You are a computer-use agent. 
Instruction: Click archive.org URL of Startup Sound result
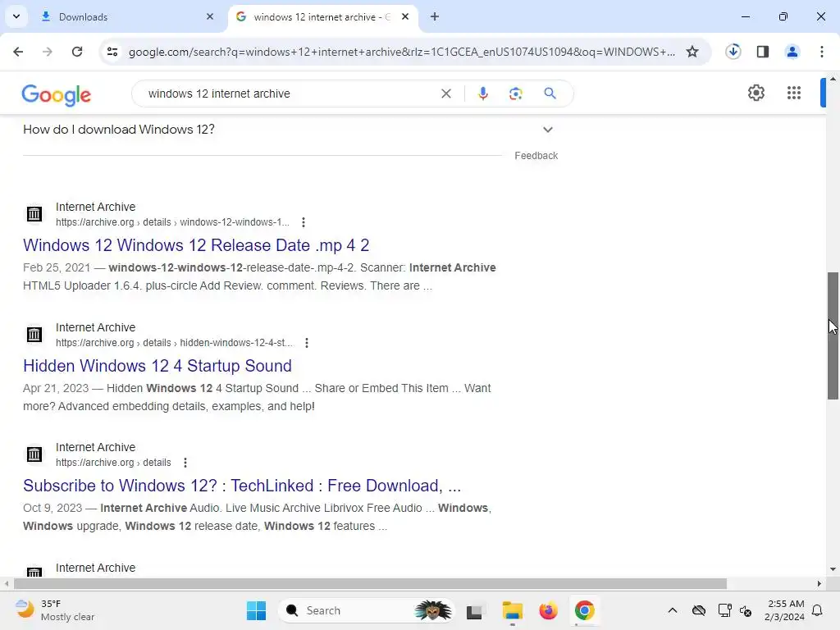[174, 343]
